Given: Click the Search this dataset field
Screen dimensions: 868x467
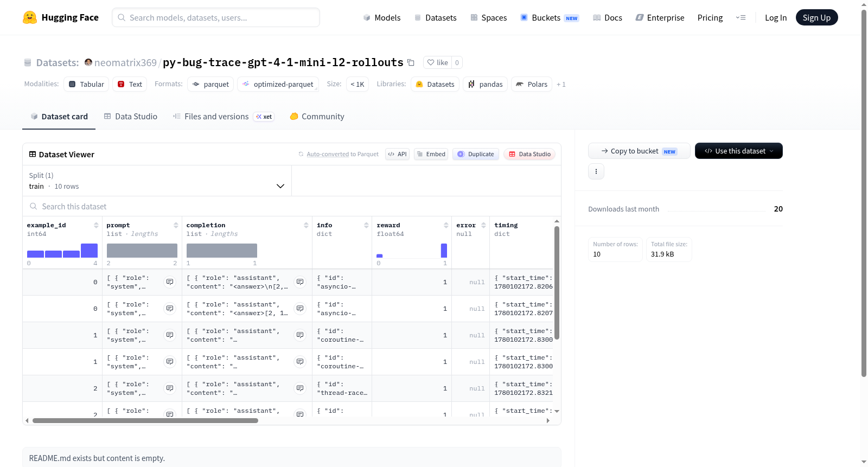Looking at the screenshot, I should coord(292,206).
